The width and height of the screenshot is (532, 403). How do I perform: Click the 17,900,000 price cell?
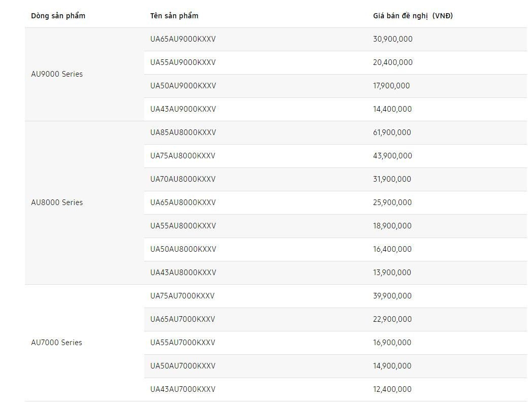click(x=391, y=86)
